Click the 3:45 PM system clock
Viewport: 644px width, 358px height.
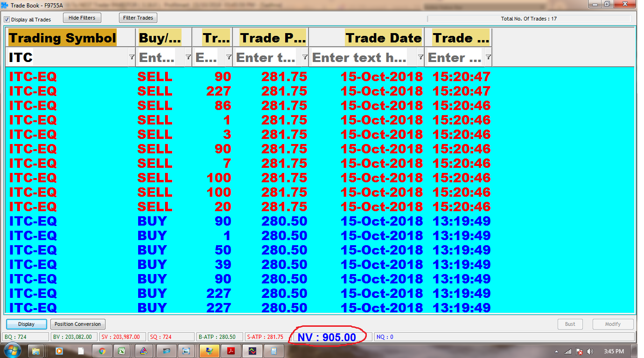pos(614,351)
